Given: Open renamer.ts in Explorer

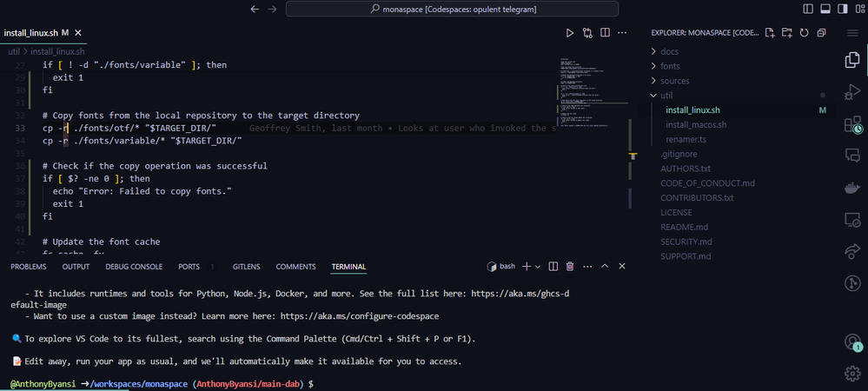Looking at the screenshot, I should pos(686,139).
